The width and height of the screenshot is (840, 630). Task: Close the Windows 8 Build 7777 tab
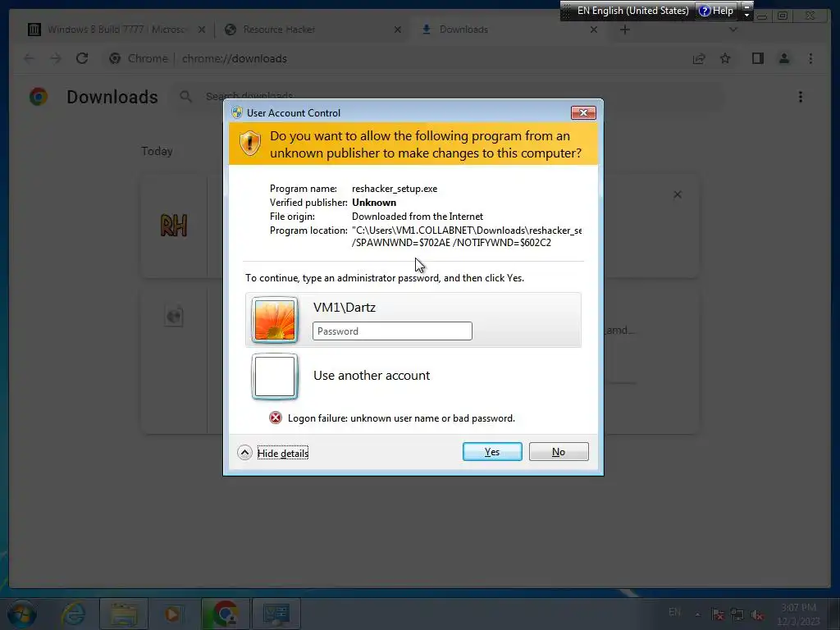click(202, 30)
